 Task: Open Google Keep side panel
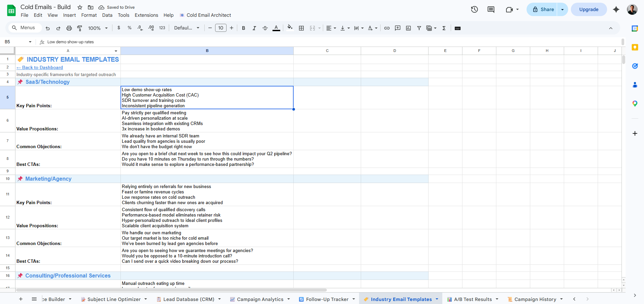(x=635, y=47)
